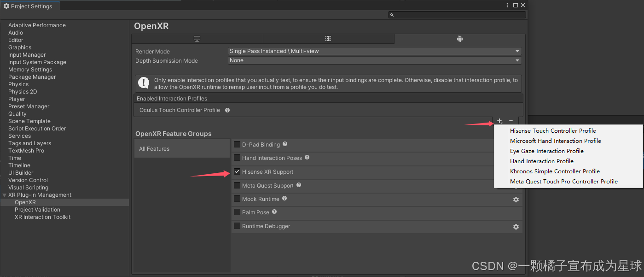Open Physics 2D settings
This screenshot has height=277, width=644.
[x=23, y=92]
